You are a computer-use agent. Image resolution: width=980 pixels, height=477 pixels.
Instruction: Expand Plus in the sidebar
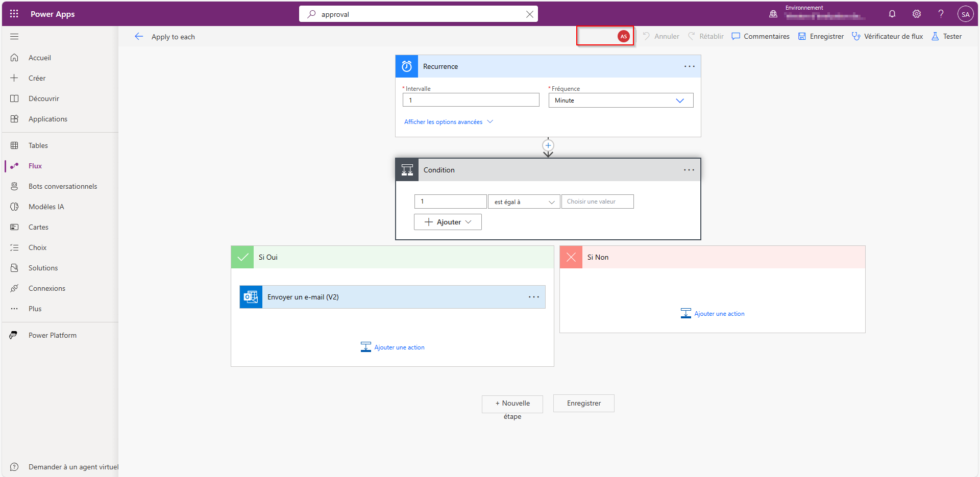60,309
